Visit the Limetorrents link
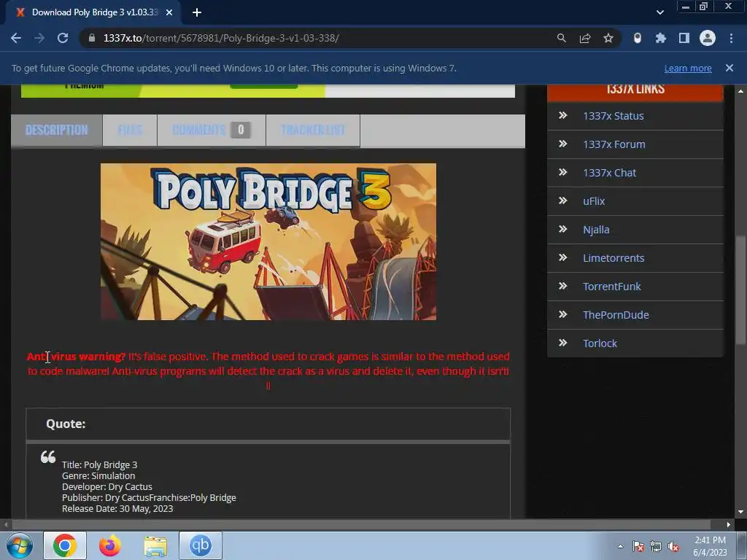747x560 pixels. click(x=614, y=258)
